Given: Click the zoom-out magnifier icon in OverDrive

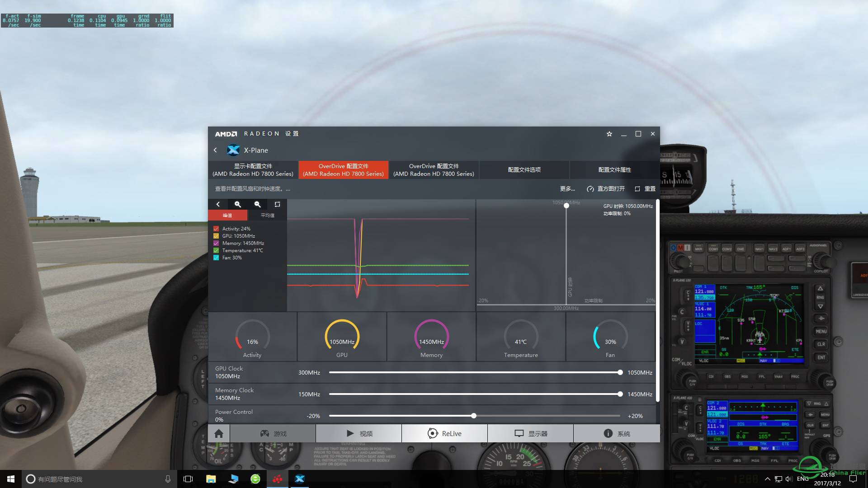Looking at the screenshot, I should point(257,204).
